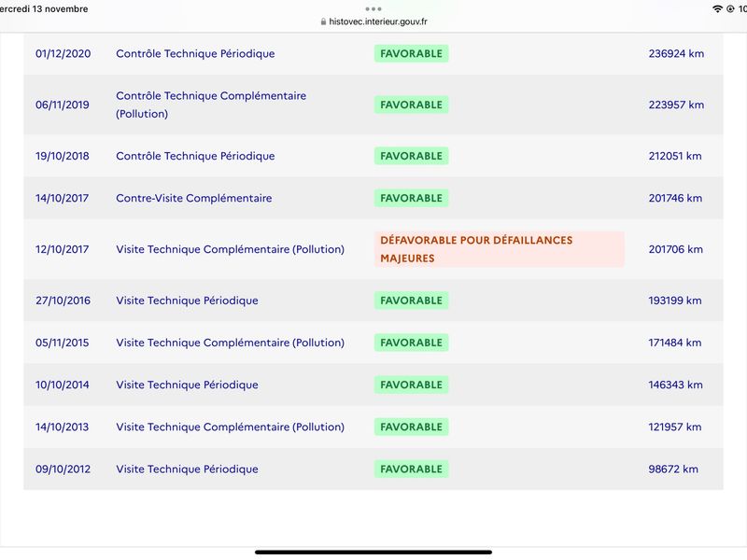This screenshot has height=560, width=747.
Task: Select Visite Technique Complémentaire (Pollution) 12/10/2017
Action: (x=230, y=249)
